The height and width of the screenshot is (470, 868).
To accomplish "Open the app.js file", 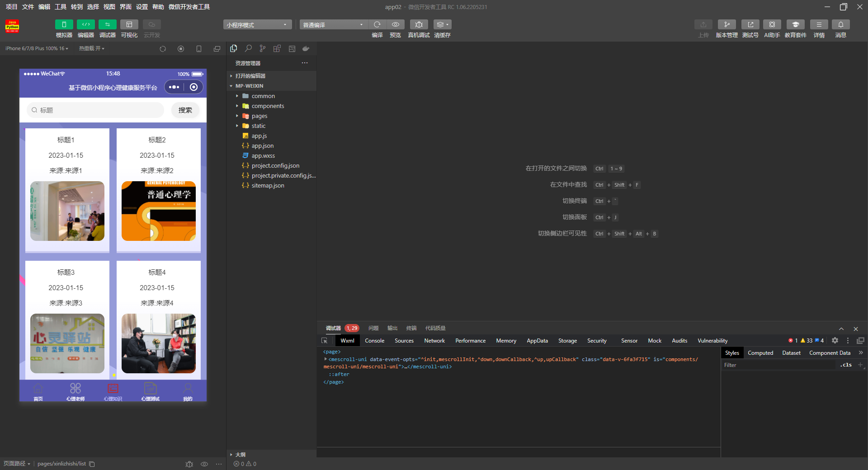I will [271, 136].
